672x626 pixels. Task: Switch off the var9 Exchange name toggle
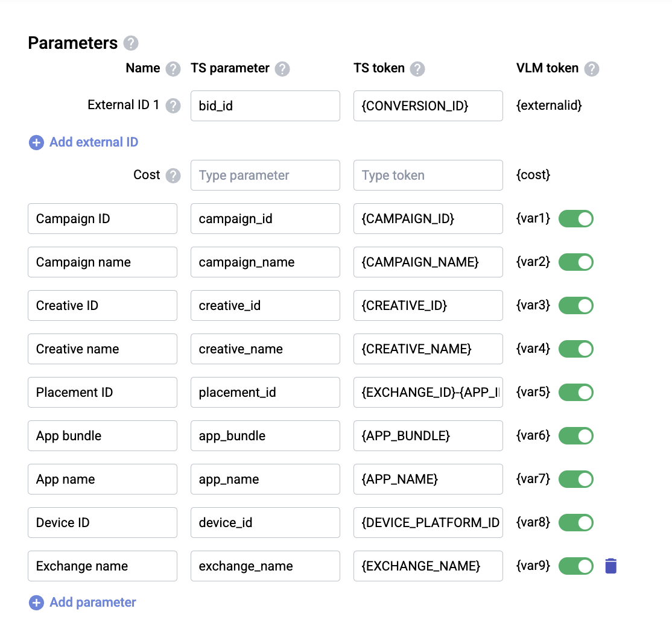(x=576, y=566)
